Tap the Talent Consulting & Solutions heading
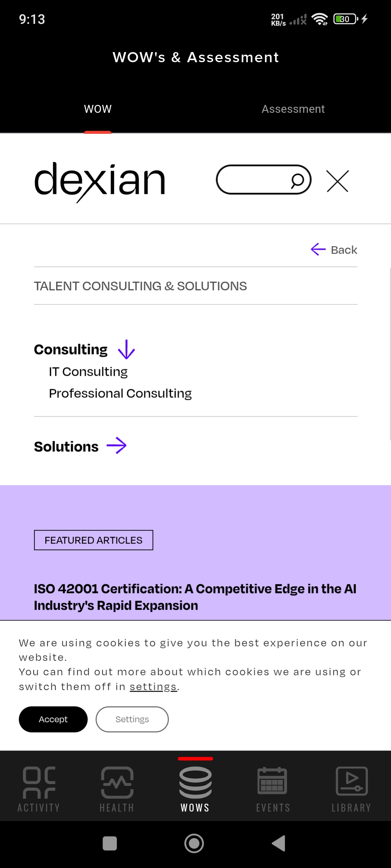 140,286
